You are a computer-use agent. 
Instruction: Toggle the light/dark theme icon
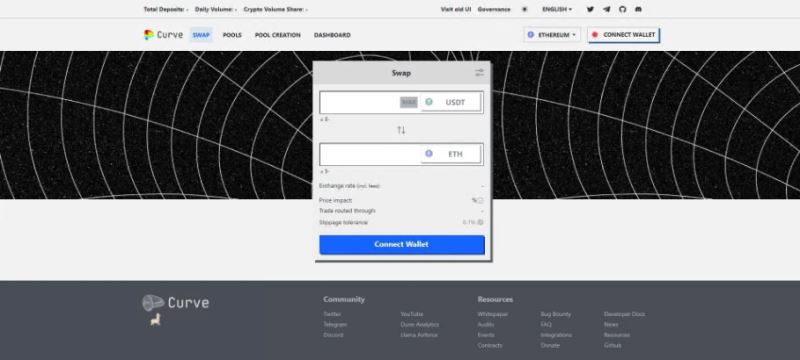pos(524,9)
